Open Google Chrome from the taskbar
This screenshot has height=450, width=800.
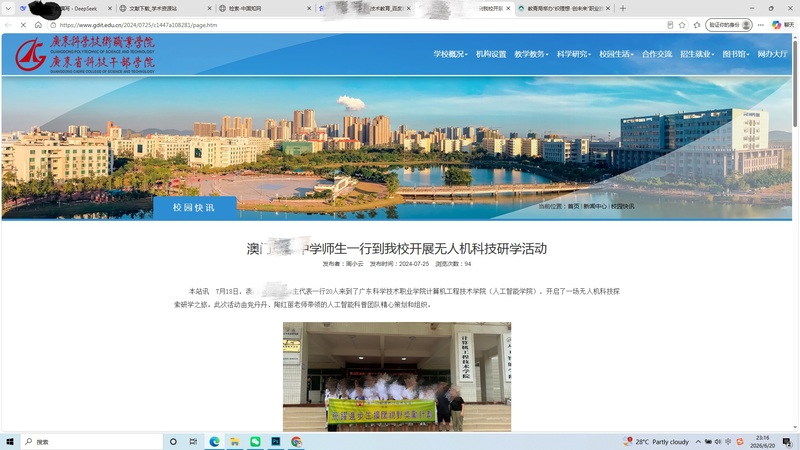(296, 441)
